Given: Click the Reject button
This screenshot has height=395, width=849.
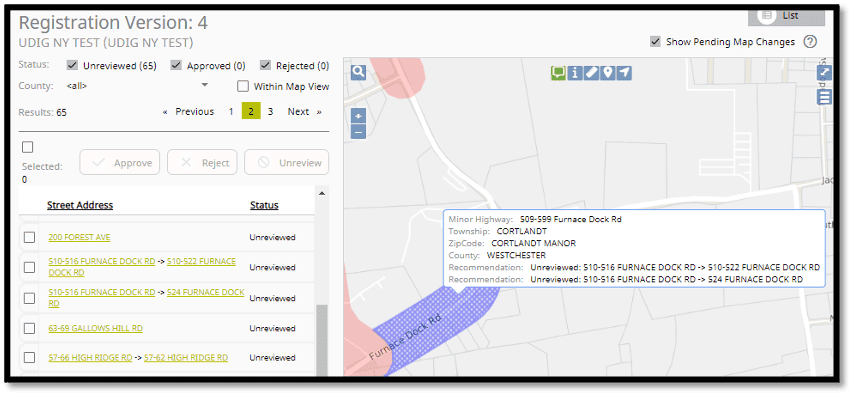Looking at the screenshot, I should pyautogui.click(x=202, y=162).
